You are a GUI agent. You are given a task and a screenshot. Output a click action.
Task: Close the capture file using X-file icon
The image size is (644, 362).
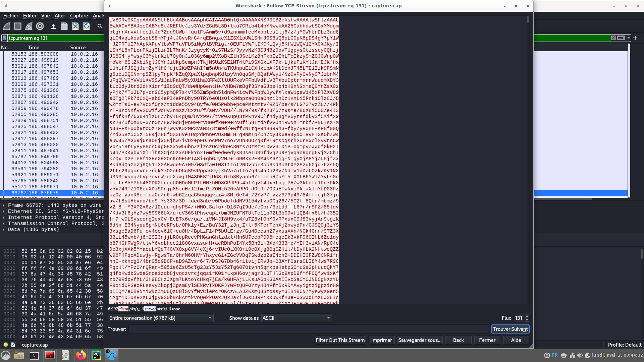75,26
